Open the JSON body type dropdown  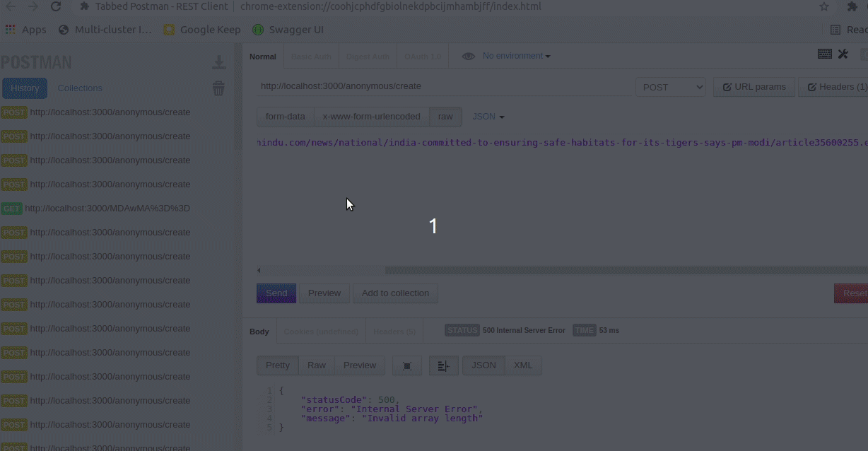tap(488, 117)
